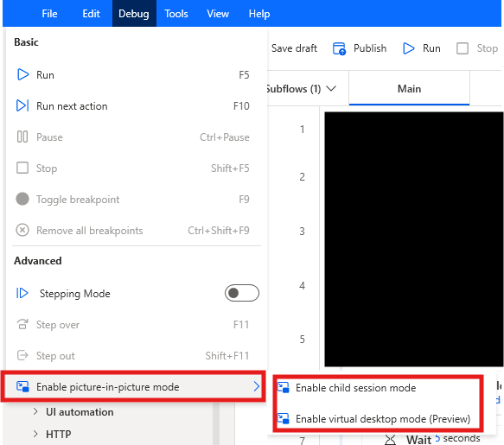Click the Stepping Mode icon
Image resolution: width=504 pixels, height=445 pixels.
(22, 293)
